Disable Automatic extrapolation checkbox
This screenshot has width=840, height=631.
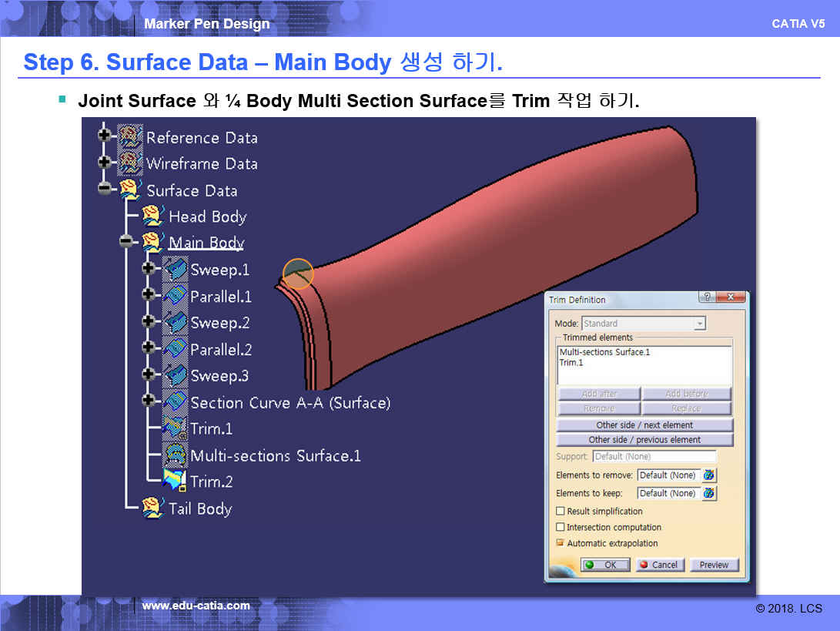(x=561, y=543)
